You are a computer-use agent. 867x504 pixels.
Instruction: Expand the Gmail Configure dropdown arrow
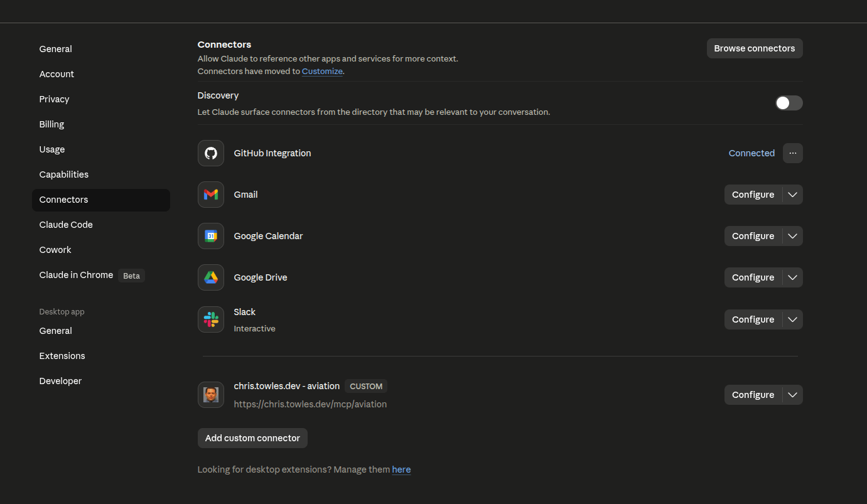pyautogui.click(x=793, y=195)
